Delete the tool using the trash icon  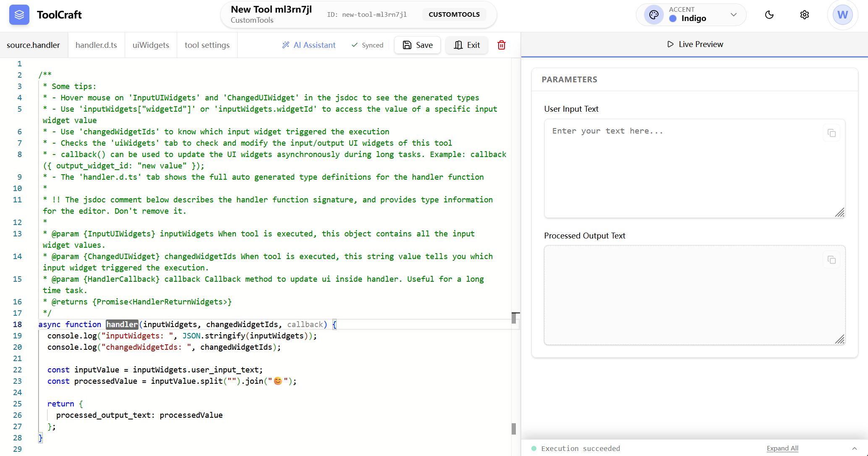click(x=501, y=45)
